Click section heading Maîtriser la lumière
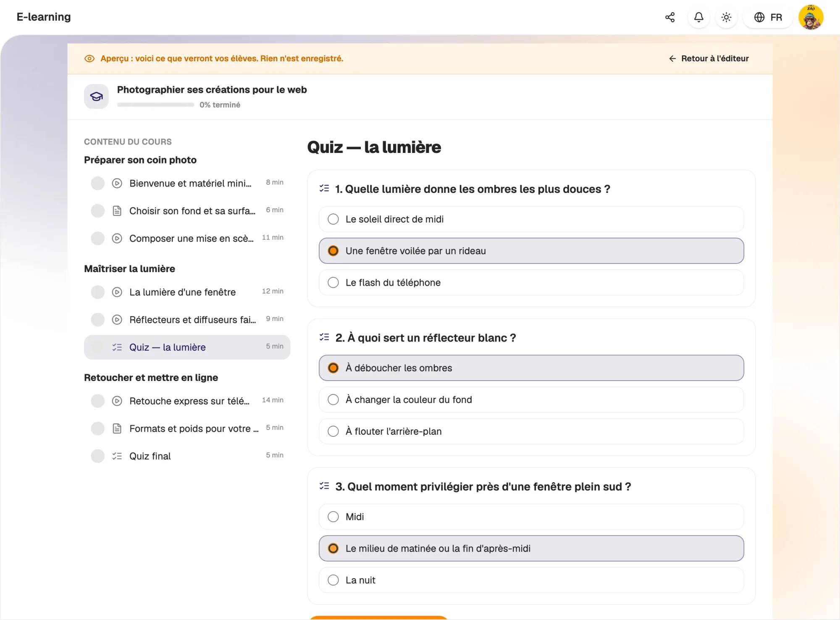Image resolution: width=840 pixels, height=620 pixels. pos(129,269)
